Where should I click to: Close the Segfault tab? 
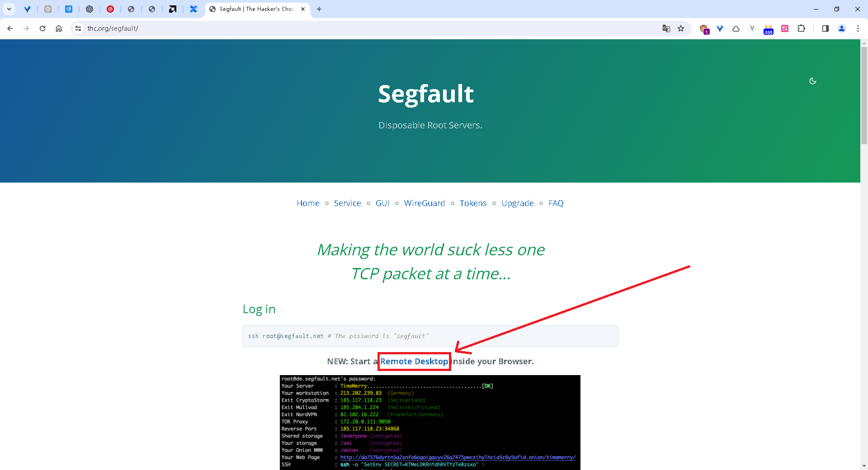click(x=303, y=9)
